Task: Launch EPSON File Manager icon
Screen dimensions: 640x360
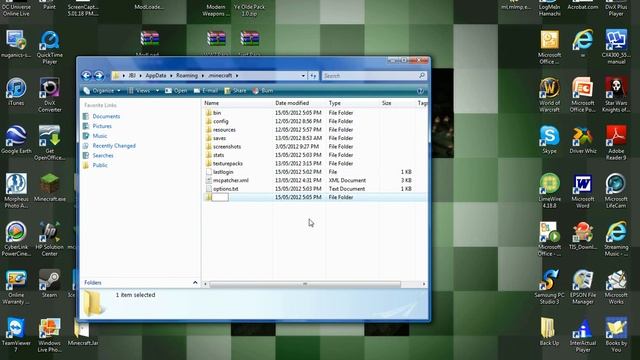Action: coord(582,287)
